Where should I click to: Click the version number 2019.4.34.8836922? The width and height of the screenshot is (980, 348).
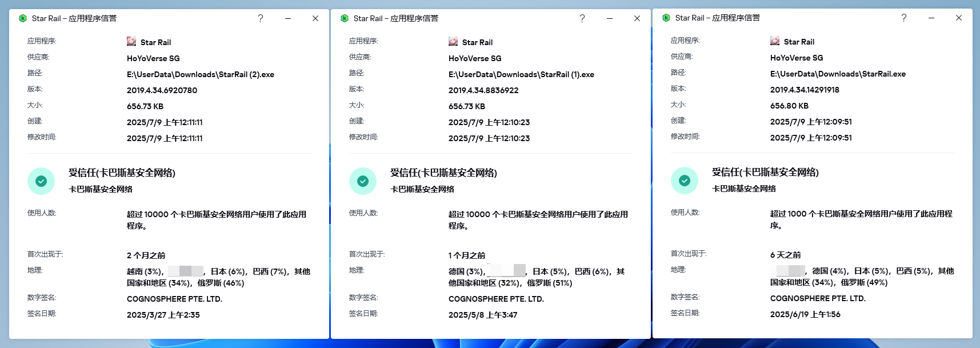(483, 90)
